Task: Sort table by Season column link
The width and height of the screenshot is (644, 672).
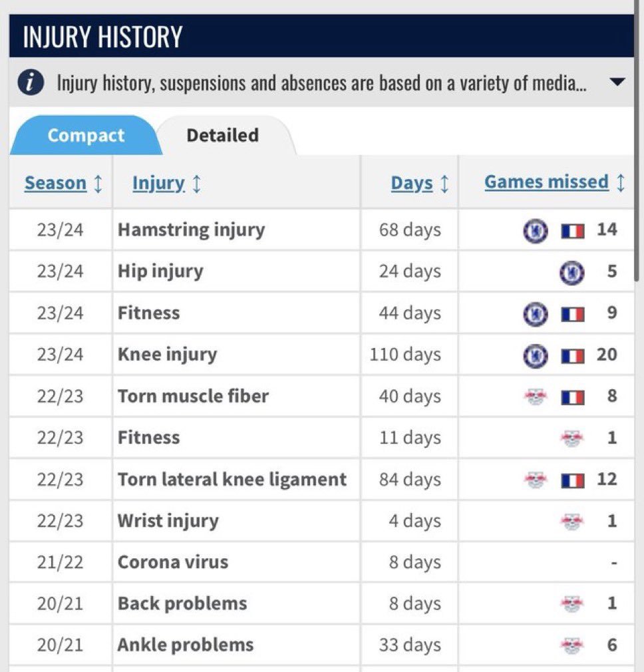Action: point(55,183)
